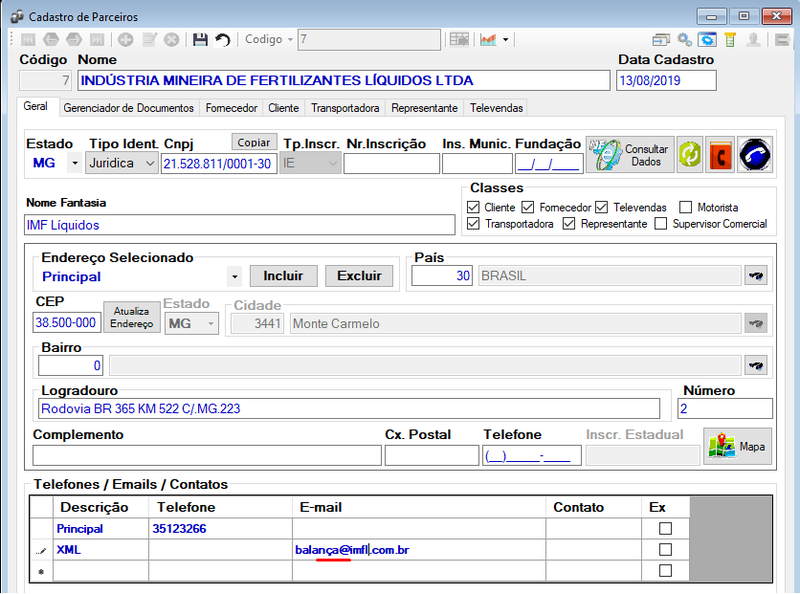Undo changes arrow icon
The height and width of the screenshot is (594, 800).
(x=222, y=39)
